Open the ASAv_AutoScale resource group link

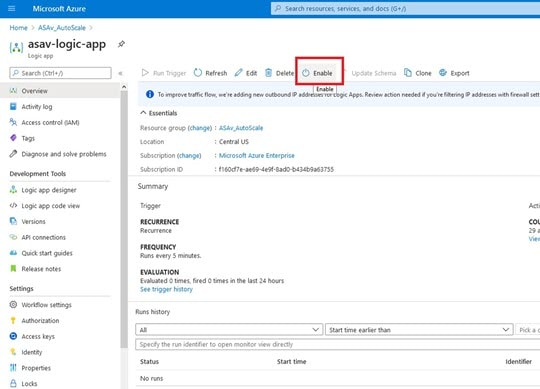[241, 128]
